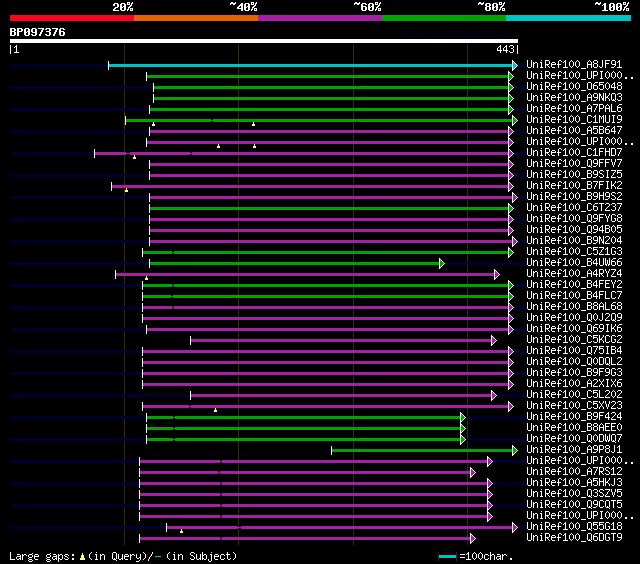The image size is (640, 564).
Task: Select the UniRef100_Q94B05 label
Action: [x=574, y=230]
